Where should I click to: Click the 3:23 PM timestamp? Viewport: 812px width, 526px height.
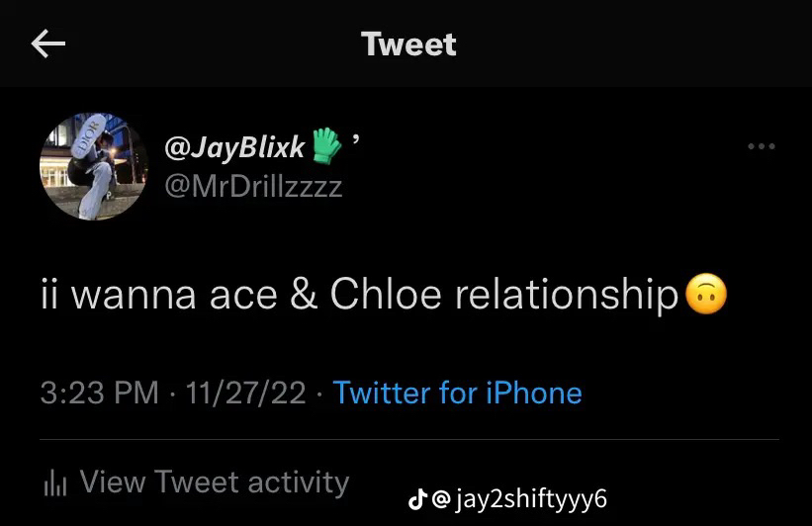point(100,393)
